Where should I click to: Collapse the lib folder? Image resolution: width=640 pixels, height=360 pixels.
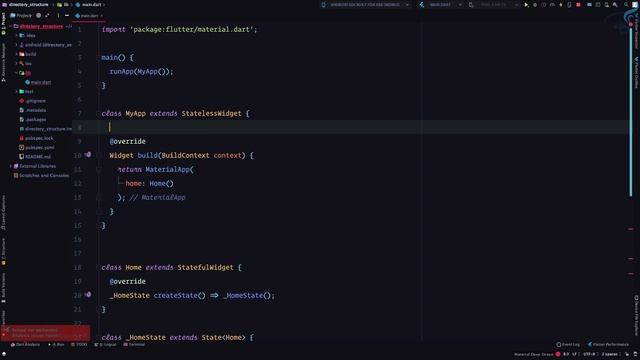point(17,73)
